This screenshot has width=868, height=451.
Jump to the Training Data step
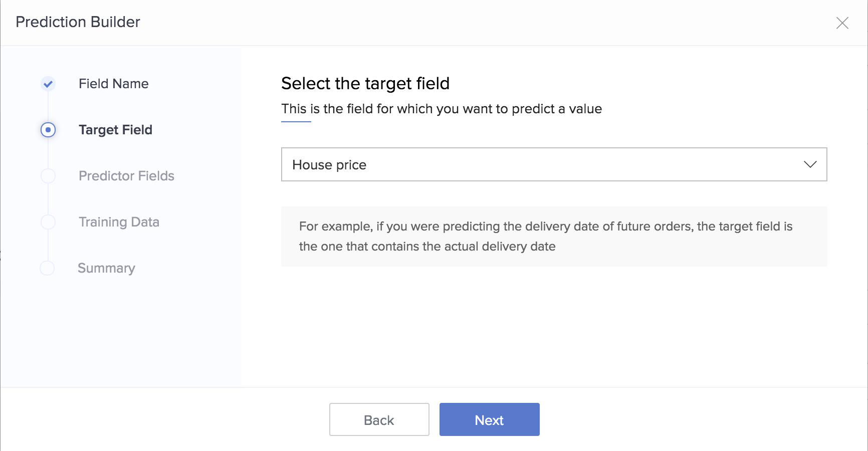(x=119, y=222)
